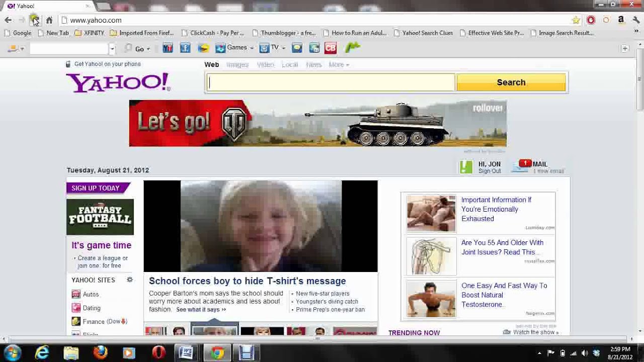Launch Firefox from the taskbar
Viewport: 644px width, 362px height.
[x=101, y=352]
